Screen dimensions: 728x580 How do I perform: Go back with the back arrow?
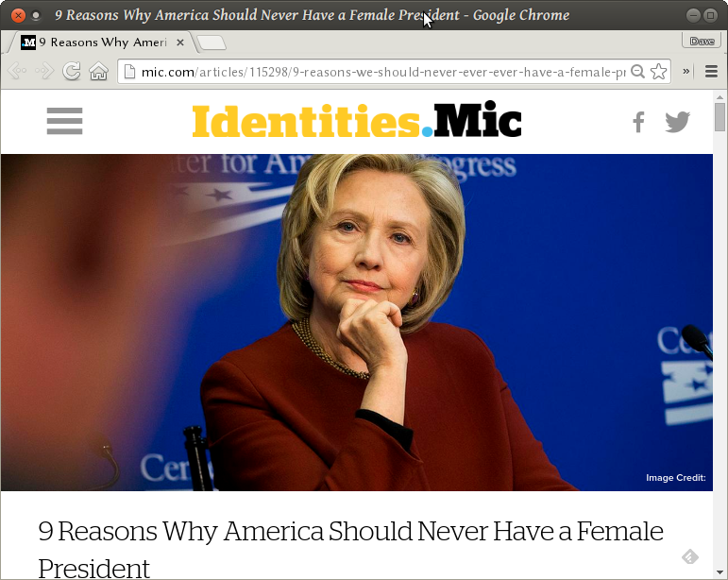[x=17, y=72]
